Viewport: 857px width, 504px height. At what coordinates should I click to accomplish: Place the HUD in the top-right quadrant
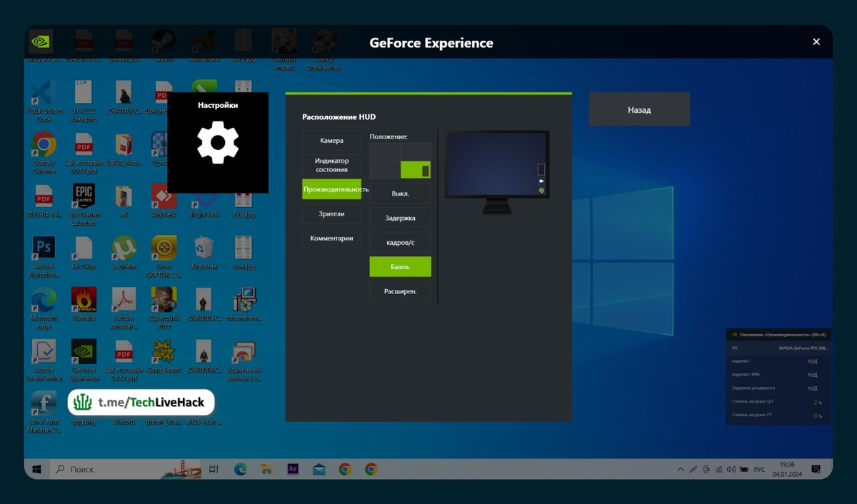pos(416,152)
